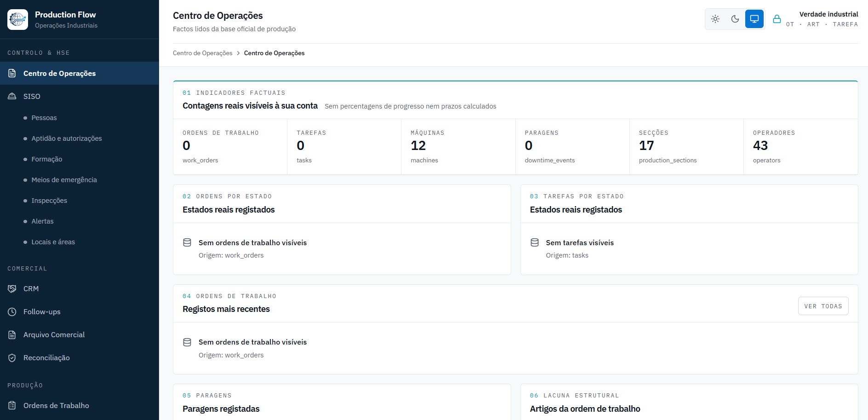868x420 pixels.
Task: Click 'Origem: tasks' text
Action: click(x=567, y=255)
